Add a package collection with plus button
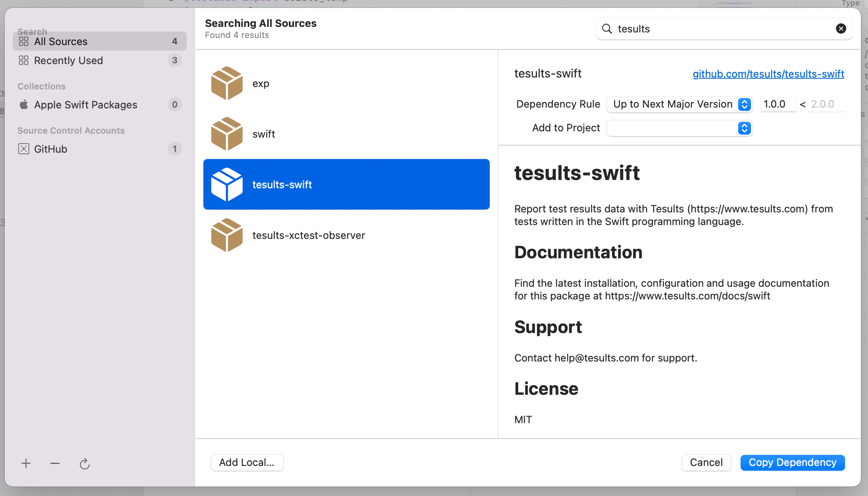 point(26,463)
